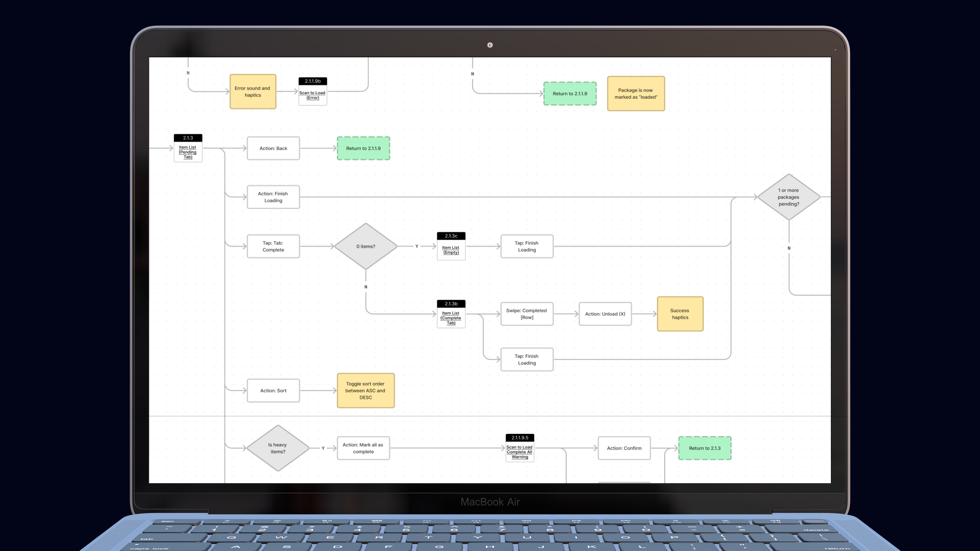Click the '1 or more packages pending?' diamond
980x551 pixels.
789,197
